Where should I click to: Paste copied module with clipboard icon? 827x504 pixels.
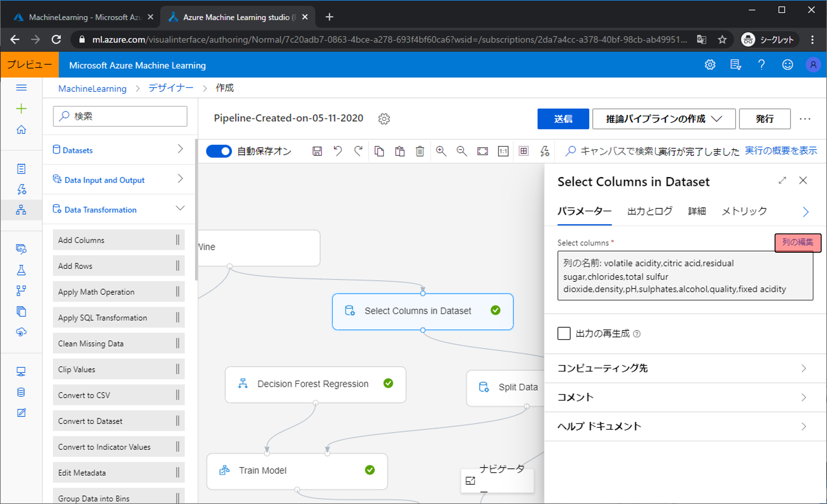(x=400, y=151)
